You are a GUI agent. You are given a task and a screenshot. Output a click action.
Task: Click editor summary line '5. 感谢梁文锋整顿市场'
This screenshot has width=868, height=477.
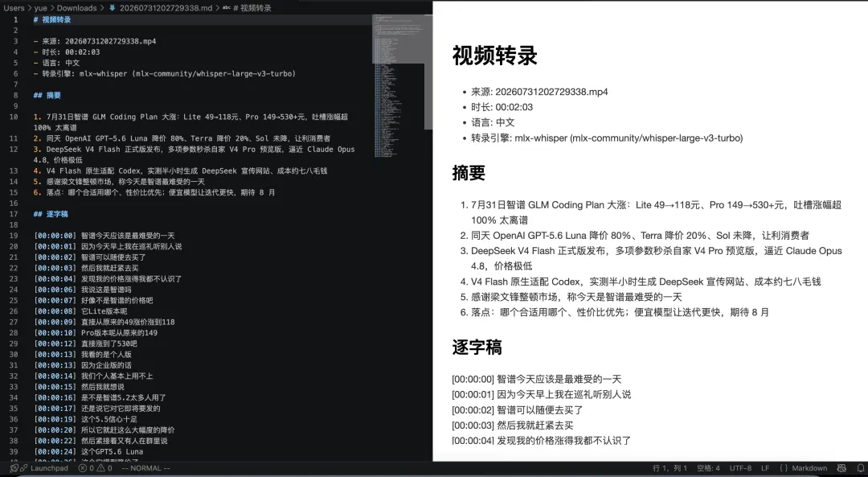pyautogui.click(x=119, y=182)
